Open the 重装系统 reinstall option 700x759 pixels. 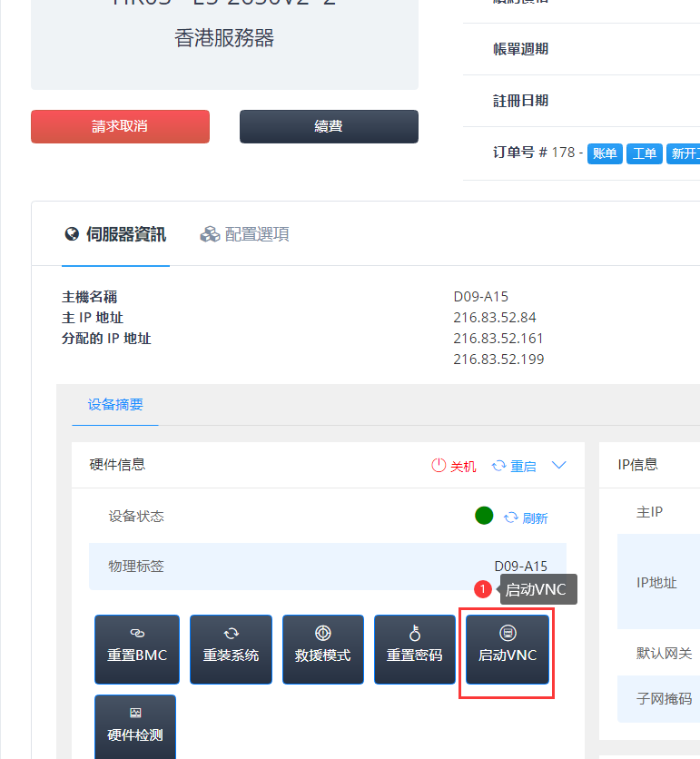(x=231, y=649)
